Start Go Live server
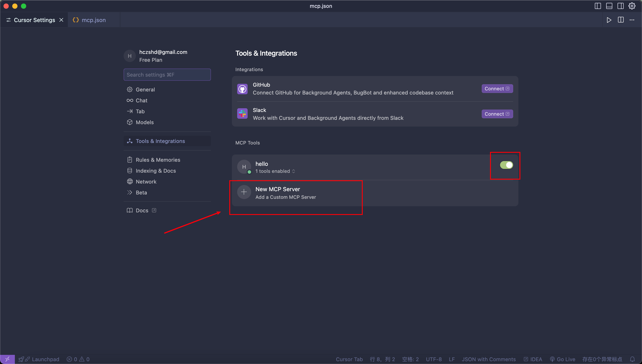The image size is (642, 364). [563, 359]
